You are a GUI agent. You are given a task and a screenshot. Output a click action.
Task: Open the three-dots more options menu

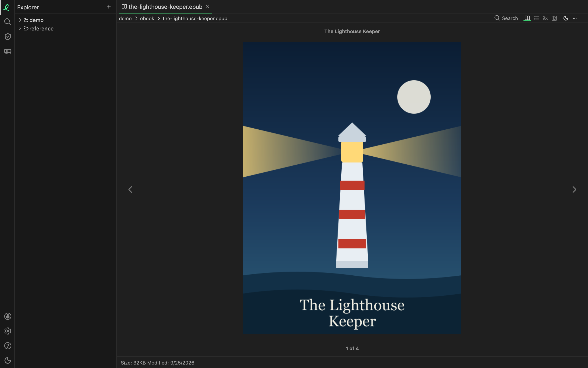[575, 18]
